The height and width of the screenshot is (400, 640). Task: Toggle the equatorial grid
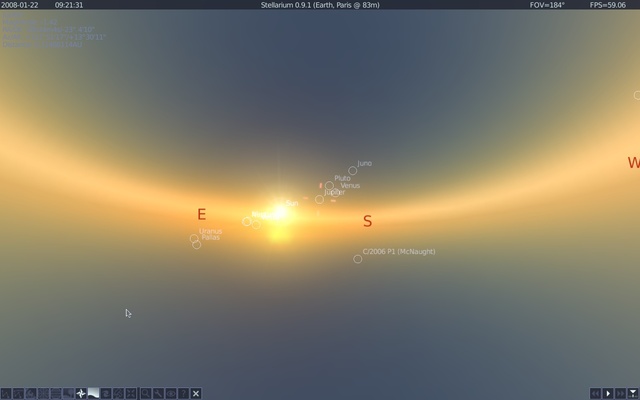coord(56,393)
